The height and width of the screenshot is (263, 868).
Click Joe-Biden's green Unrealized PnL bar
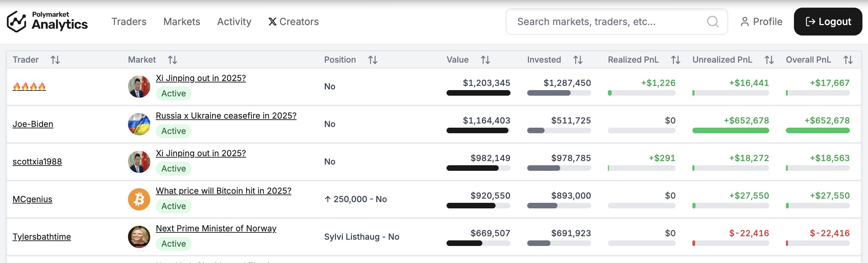tap(730, 130)
